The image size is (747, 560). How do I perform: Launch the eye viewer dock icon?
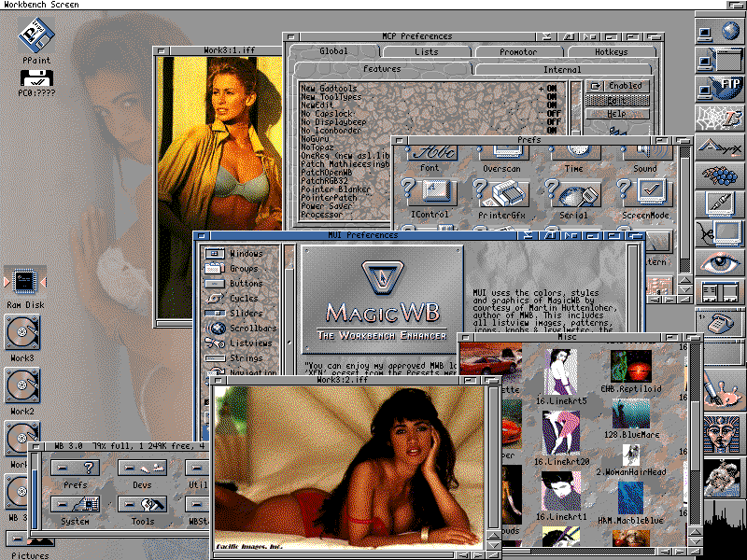pyautogui.click(x=719, y=262)
